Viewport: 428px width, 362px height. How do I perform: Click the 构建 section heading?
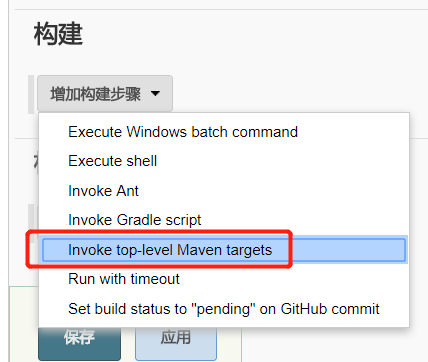58,34
